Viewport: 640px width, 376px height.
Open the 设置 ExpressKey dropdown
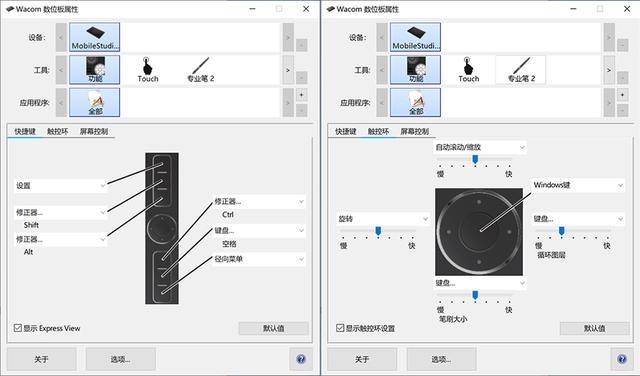tap(61, 186)
